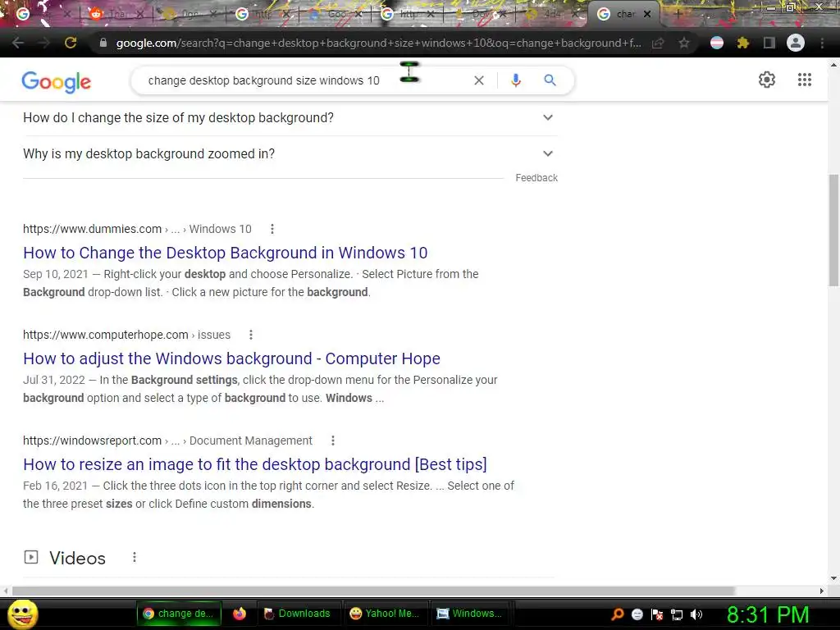
Task: Open the Chrome three-dot menu
Action: (822, 43)
